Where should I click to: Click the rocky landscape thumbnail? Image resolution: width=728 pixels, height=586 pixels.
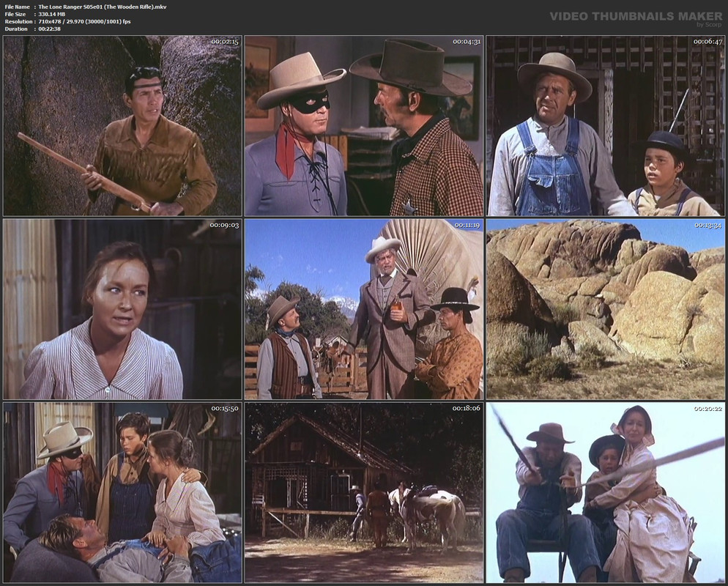tap(606, 309)
